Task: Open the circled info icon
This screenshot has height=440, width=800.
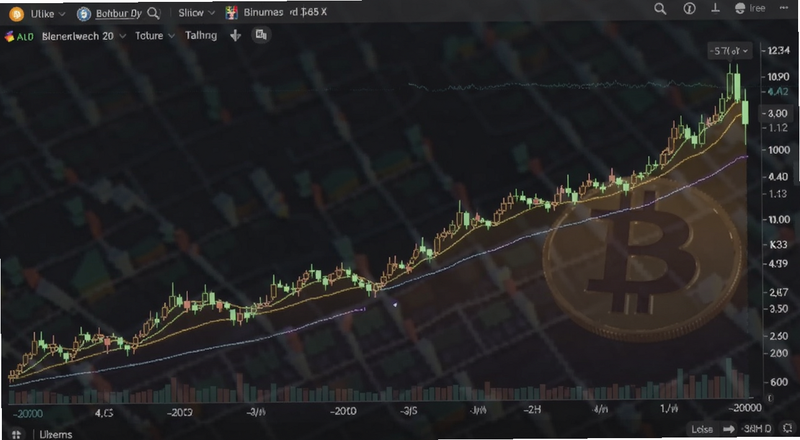Action: click(x=689, y=9)
